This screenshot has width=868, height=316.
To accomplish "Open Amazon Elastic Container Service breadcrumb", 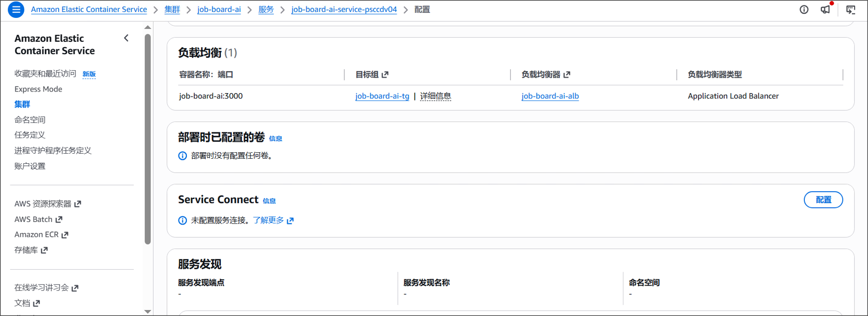I will point(89,9).
